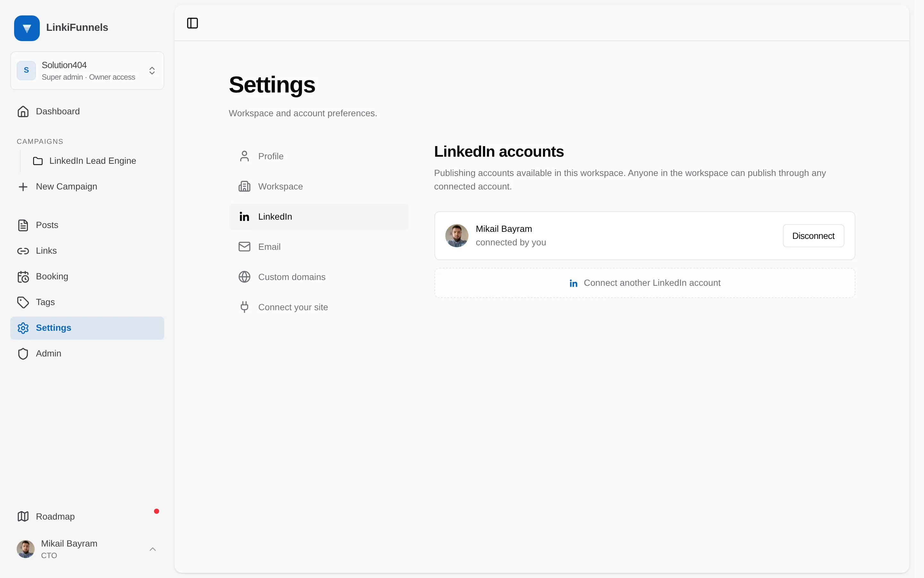924x578 pixels.
Task: Switch to the Workspace settings tab
Action: point(319,187)
